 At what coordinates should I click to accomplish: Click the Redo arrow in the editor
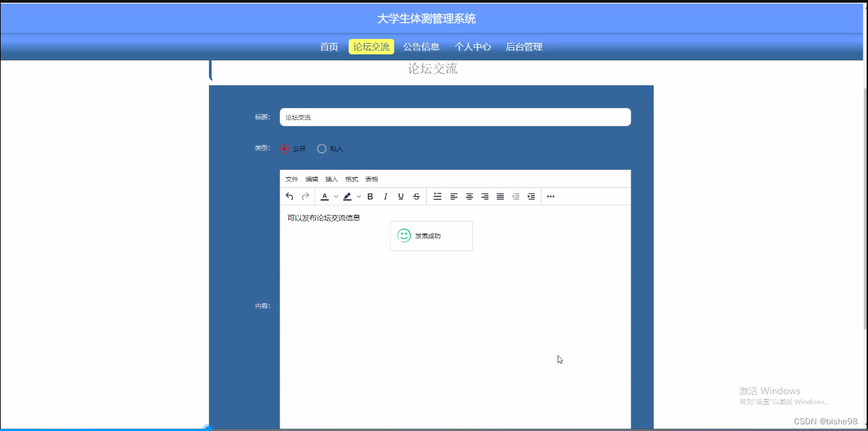[306, 196]
